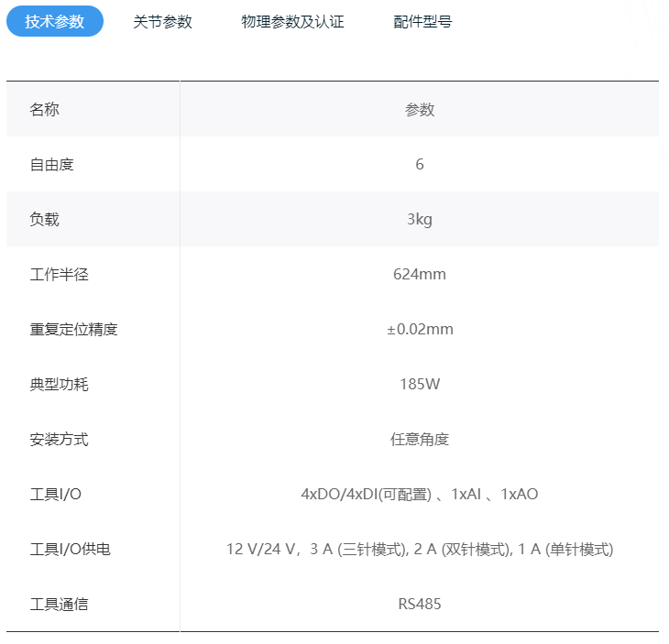Click the 4xDO/4xDI tool I/O value
Screen dimensions: 669x644
pos(420,495)
